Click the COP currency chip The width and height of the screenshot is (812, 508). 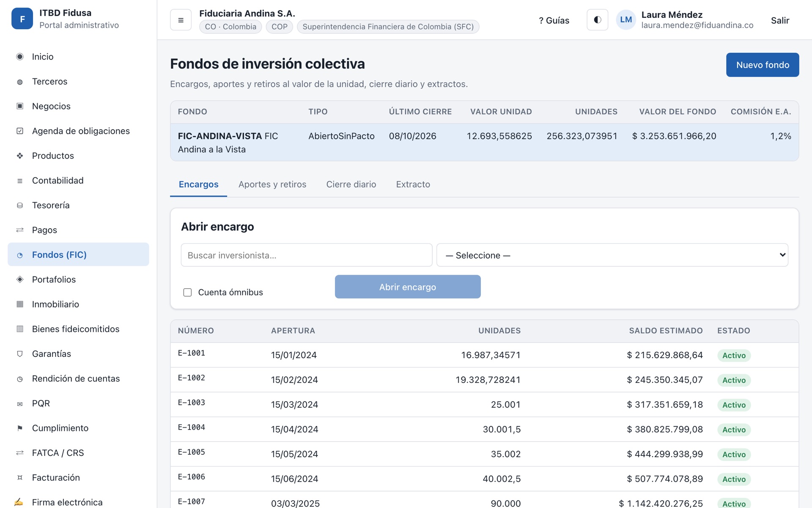pyautogui.click(x=279, y=27)
